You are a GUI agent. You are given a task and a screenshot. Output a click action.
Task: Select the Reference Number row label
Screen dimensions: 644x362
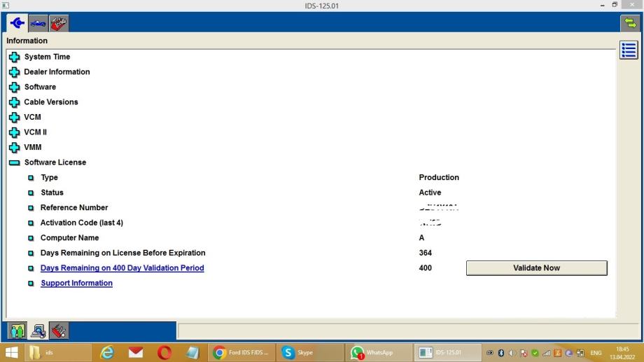[74, 207]
